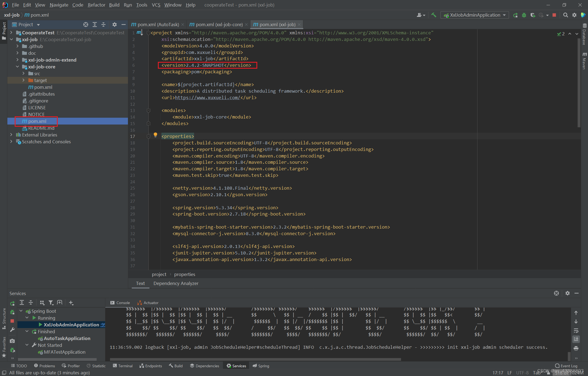Open the Refactor menu
The image size is (588, 376).
click(x=96, y=5)
